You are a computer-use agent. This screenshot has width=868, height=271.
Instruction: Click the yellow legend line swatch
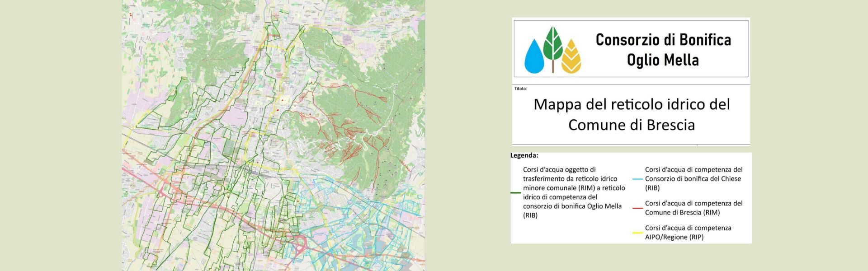637,233
